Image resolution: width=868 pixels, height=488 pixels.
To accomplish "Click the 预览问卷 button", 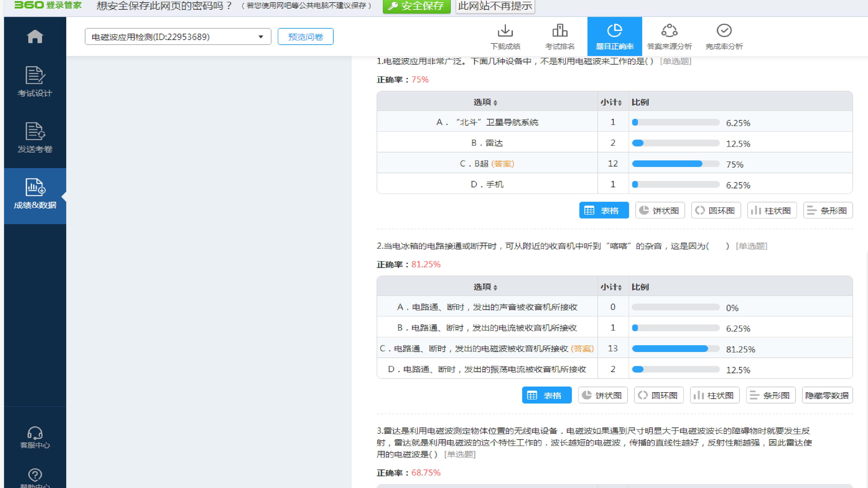I will pyautogui.click(x=305, y=36).
